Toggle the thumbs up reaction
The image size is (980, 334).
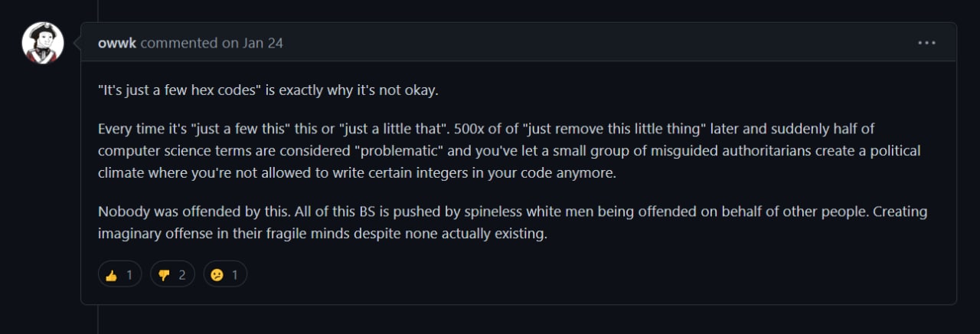(x=120, y=274)
